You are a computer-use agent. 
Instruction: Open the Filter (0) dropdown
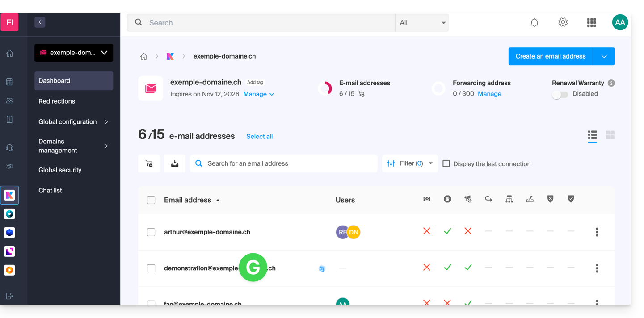click(x=409, y=164)
